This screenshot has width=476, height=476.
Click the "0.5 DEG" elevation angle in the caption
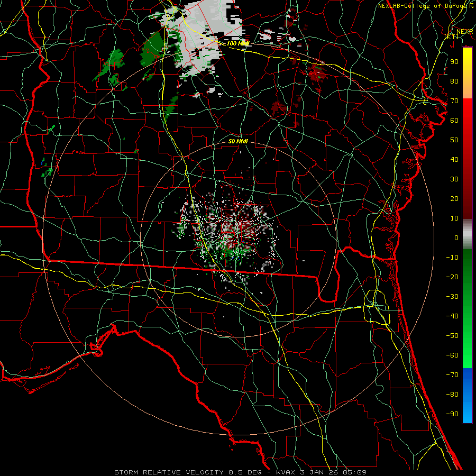point(245,472)
